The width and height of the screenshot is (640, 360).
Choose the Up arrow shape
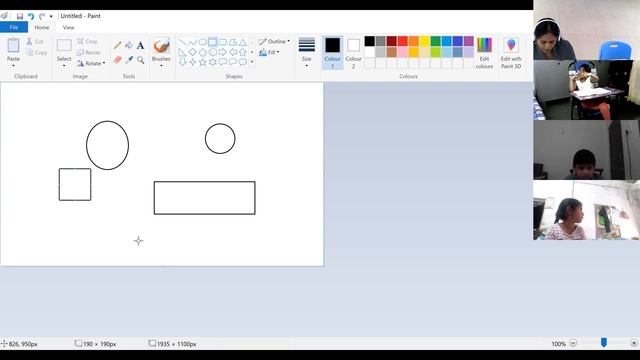click(x=243, y=52)
